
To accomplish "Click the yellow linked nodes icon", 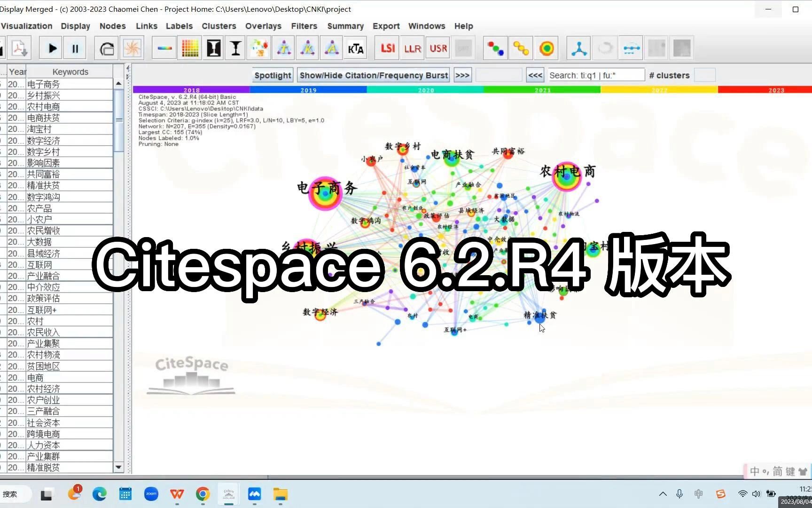I will [x=521, y=48].
